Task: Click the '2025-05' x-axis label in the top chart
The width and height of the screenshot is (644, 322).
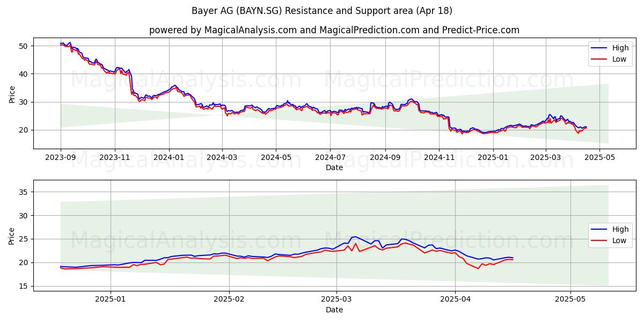Action: [x=599, y=158]
